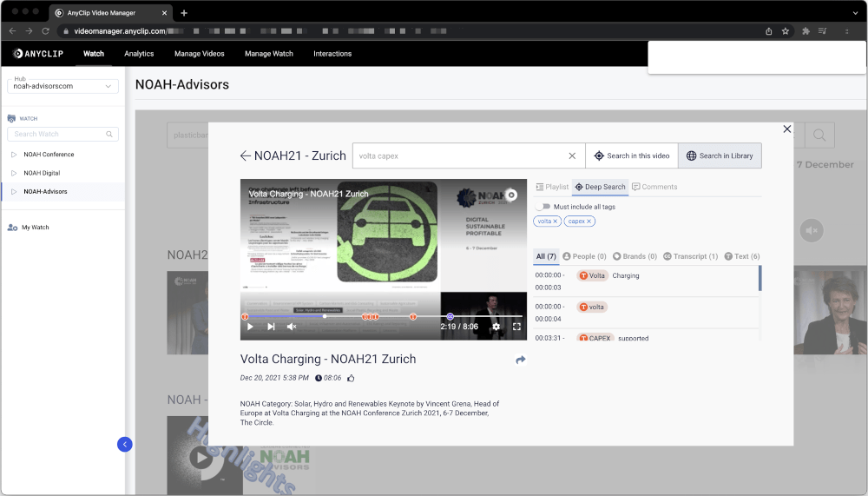868x496 pixels.
Task: Enter fullscreen video mode
Action: click(x=516, y=327)
